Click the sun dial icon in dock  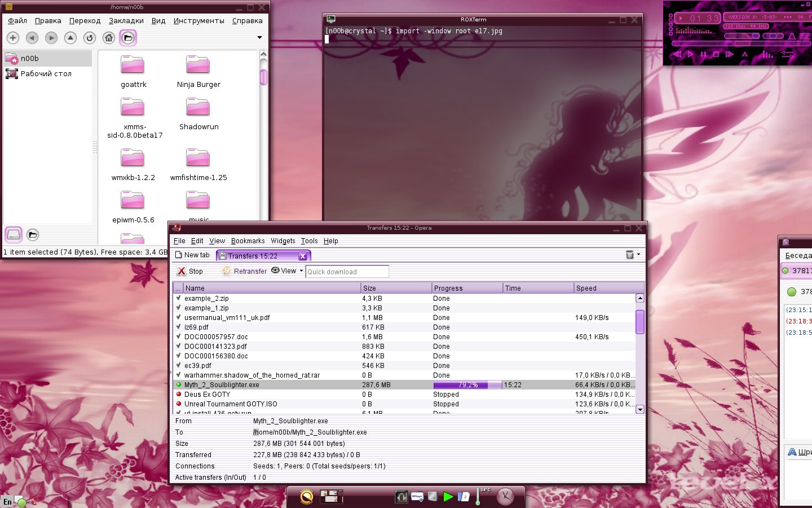point(306,496)
